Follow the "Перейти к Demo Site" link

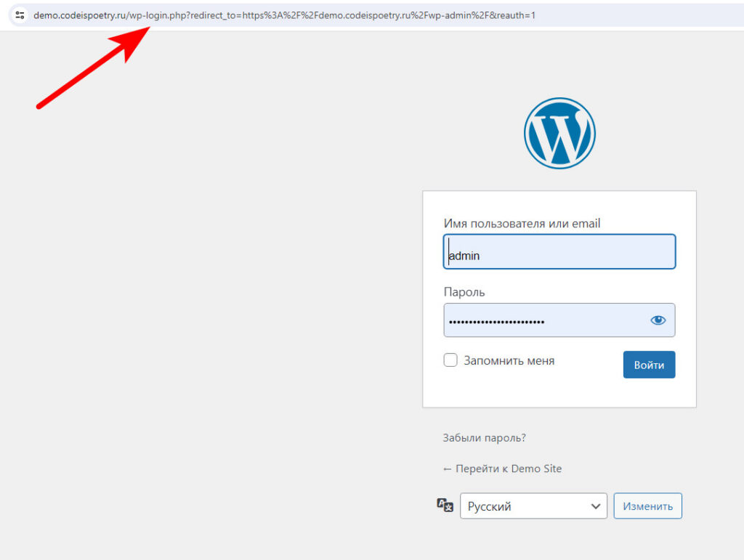(502, 468)
